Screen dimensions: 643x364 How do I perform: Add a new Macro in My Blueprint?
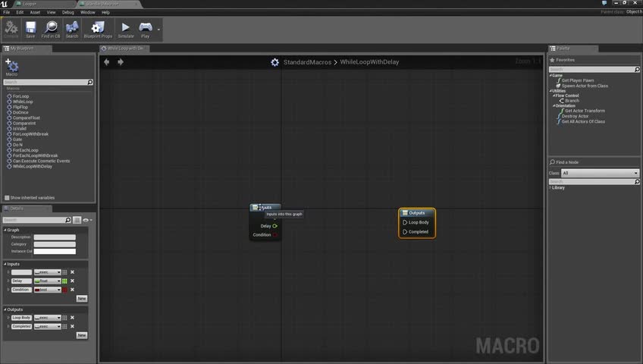pyautogui.click(x=11, y=67)
